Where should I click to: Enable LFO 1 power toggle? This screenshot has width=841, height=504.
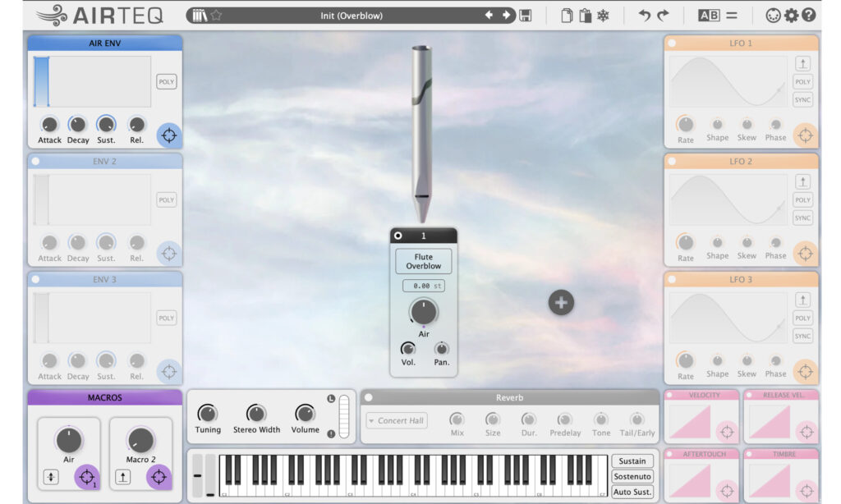click(x=672, y=43)
